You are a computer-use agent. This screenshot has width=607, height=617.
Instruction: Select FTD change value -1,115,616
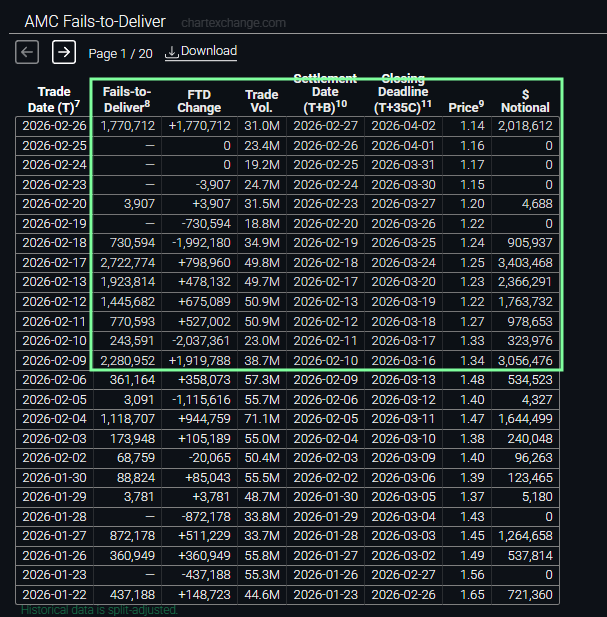201,400
